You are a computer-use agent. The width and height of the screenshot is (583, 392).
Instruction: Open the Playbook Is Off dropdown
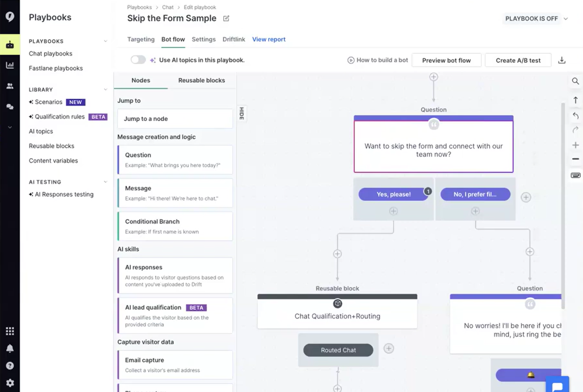point(536,19)
